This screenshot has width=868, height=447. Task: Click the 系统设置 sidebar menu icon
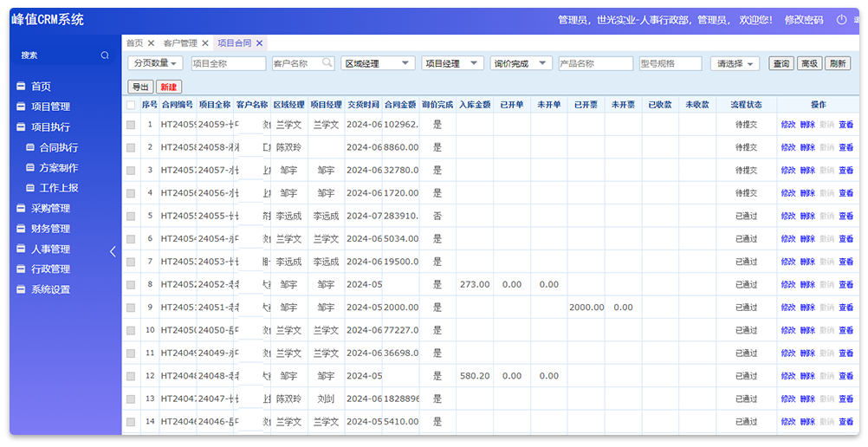point(21,289)
